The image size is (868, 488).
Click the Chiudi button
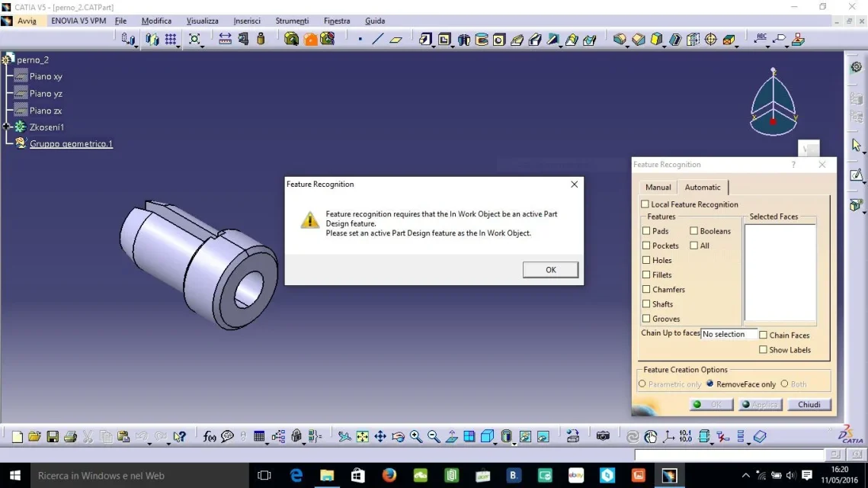809,404
